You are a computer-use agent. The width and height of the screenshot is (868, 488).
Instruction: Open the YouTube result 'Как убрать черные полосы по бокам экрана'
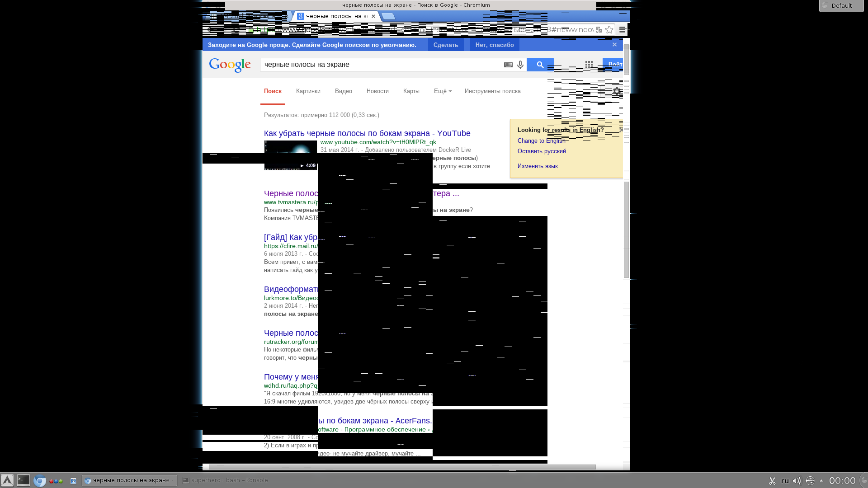pos(367,133)
